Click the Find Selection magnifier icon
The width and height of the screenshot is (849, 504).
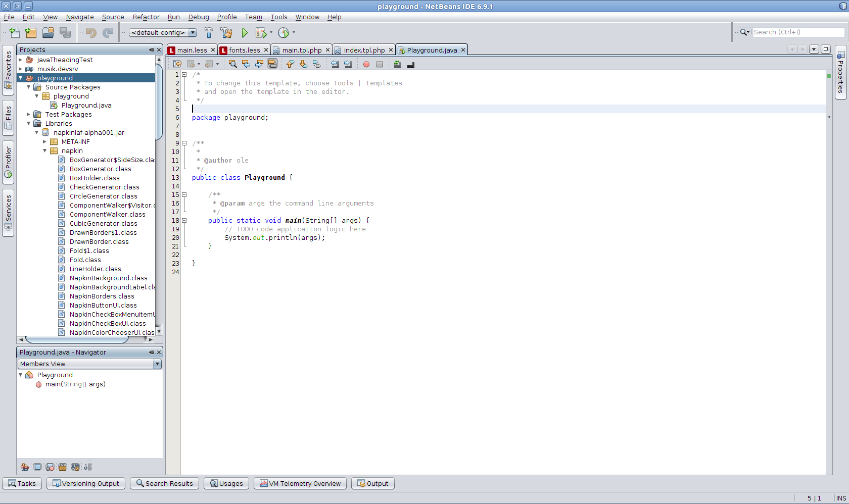click(232, 64)
